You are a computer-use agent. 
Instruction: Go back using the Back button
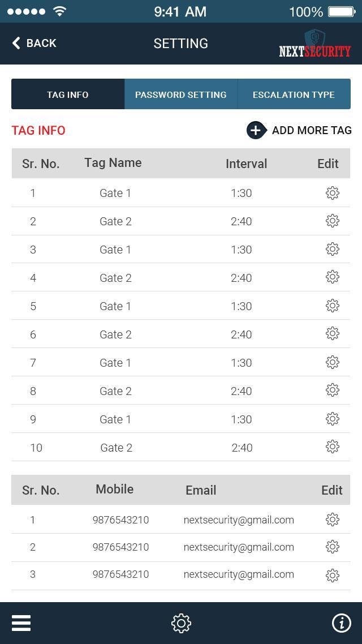tap(35, 43)
